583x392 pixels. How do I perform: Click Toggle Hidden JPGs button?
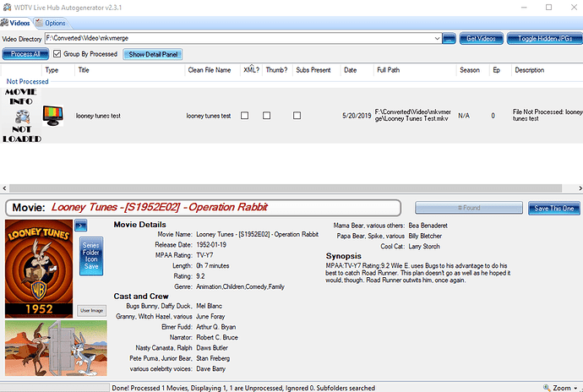click(545, 38)
